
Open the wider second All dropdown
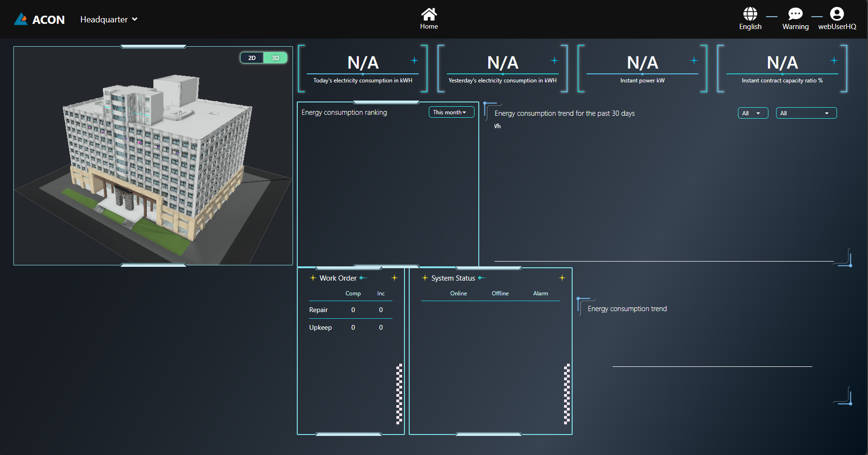coord(806,113)
